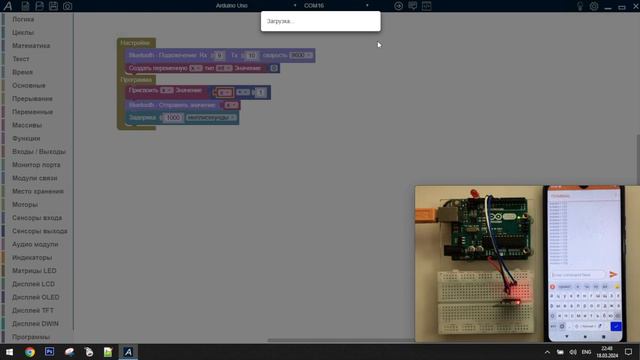
Task: Select Аудио модули category
Action: 35,244
